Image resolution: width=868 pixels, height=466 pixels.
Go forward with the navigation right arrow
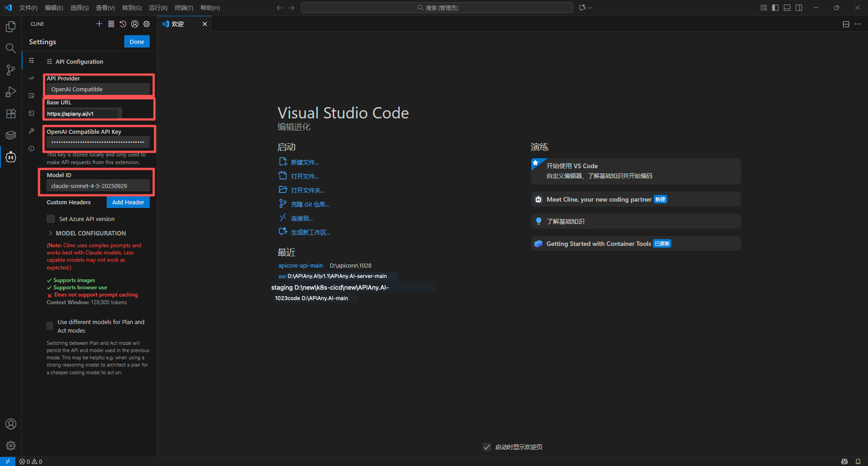click(291, 8)
